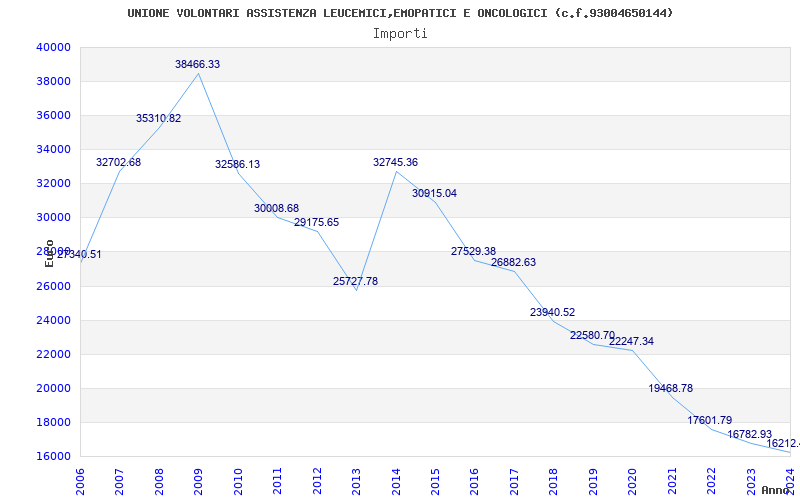Select the 32586.13 data label
Screen dimensions: 800x500
(237, 164)
